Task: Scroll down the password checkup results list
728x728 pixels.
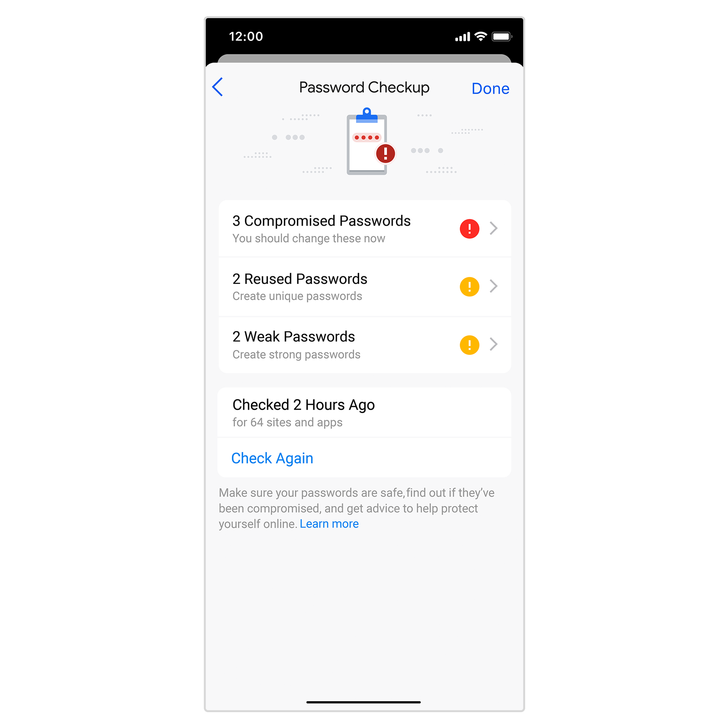Action: tap(363, 287)
